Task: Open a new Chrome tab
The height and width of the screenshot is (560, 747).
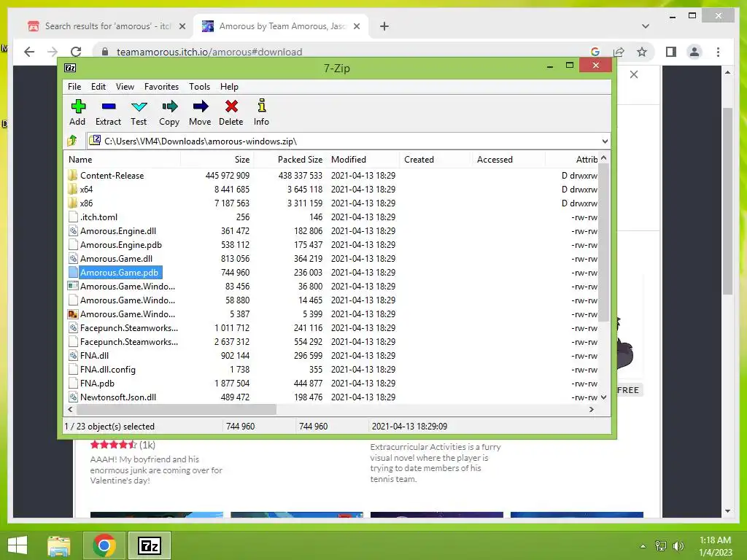Action: point(384,26)
